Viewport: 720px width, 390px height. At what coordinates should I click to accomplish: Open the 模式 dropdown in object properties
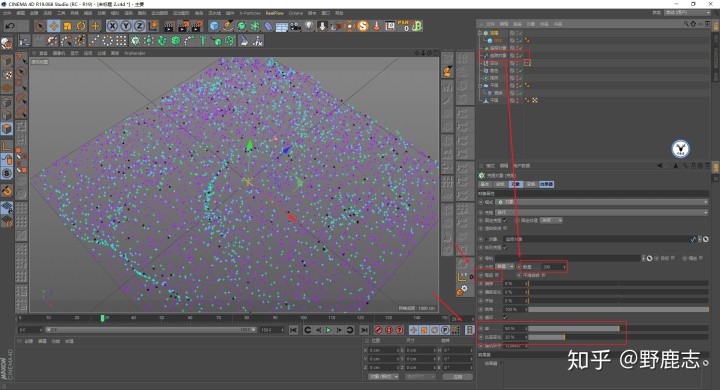click(602, 202)
